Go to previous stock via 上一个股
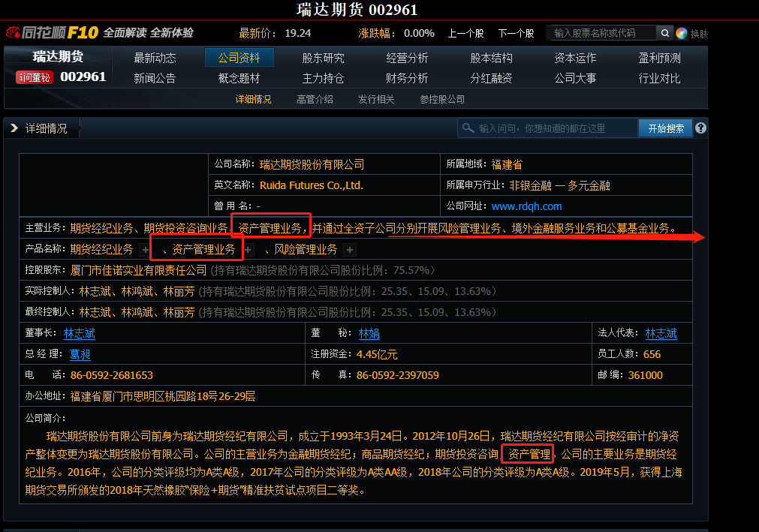 [x=465, y=33]
